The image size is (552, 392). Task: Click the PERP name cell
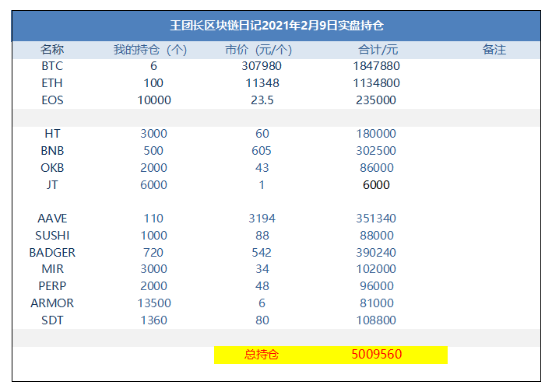(52, 286)
